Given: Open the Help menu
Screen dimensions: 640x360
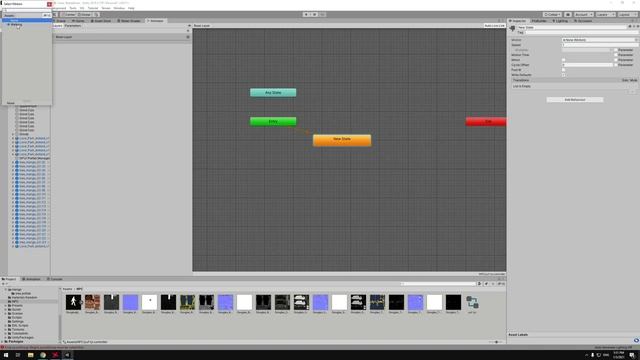Looking at the screenshot, I should coord(131,8).
